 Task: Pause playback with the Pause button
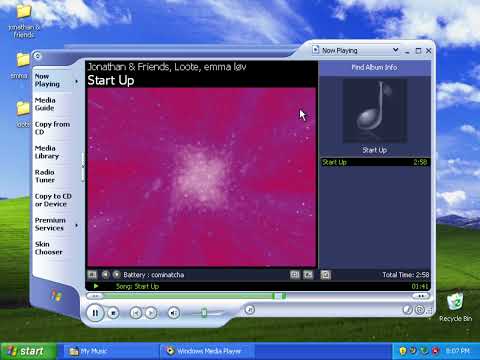pos(95,313)
